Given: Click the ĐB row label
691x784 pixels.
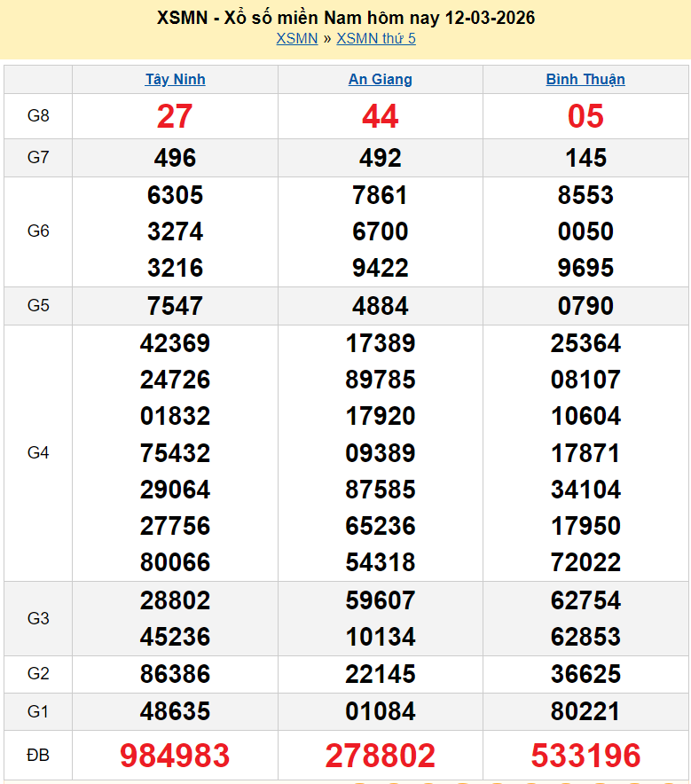Looking at the screenshot, I should coord(38,756).
